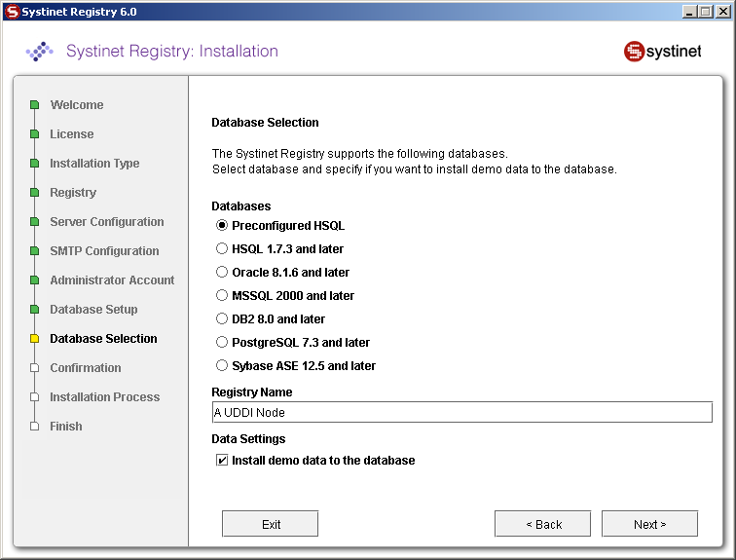This screenshot has height=560, width=736.
Task: Close the Systinet Registry 6.0 window
Action: pos(722,12)
